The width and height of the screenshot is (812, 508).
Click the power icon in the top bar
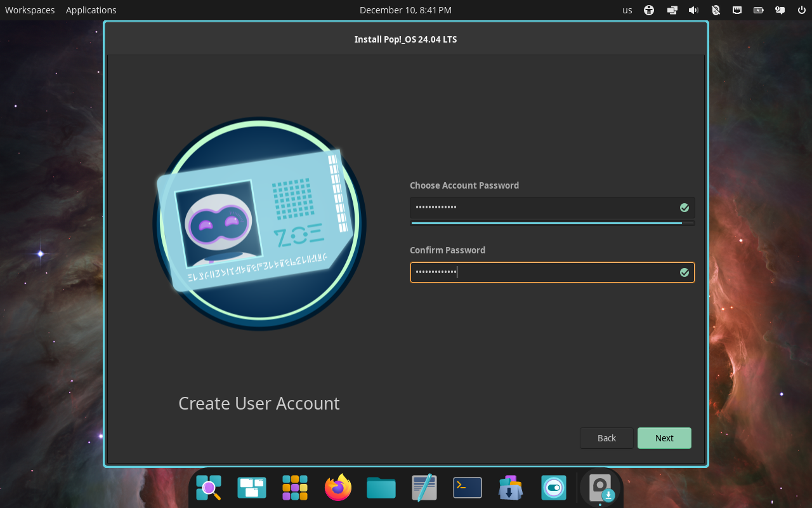800,10
